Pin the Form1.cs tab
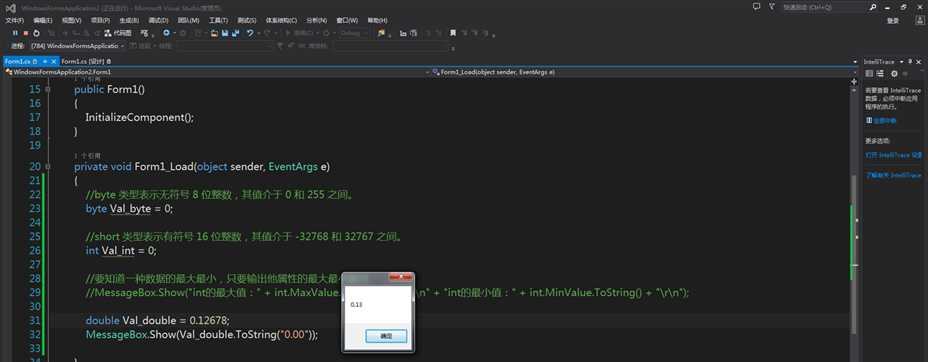This screenshot has height=362, width=928. 45,62
